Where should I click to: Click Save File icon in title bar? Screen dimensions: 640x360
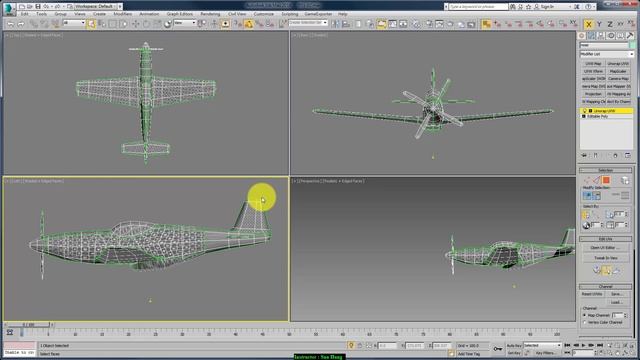pos(38,7)
